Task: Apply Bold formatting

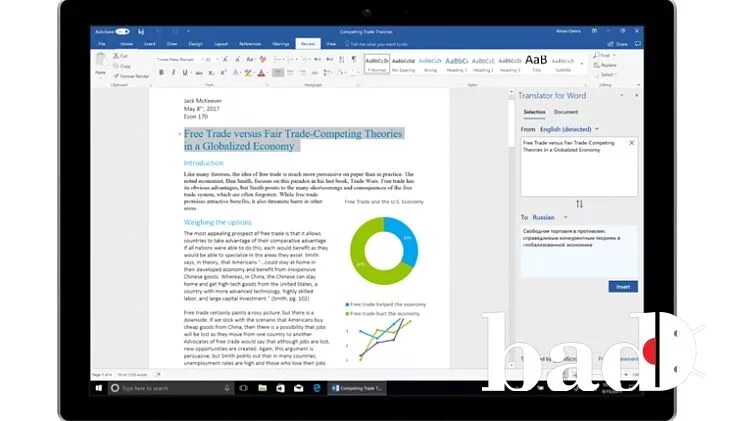Action: 161,73
